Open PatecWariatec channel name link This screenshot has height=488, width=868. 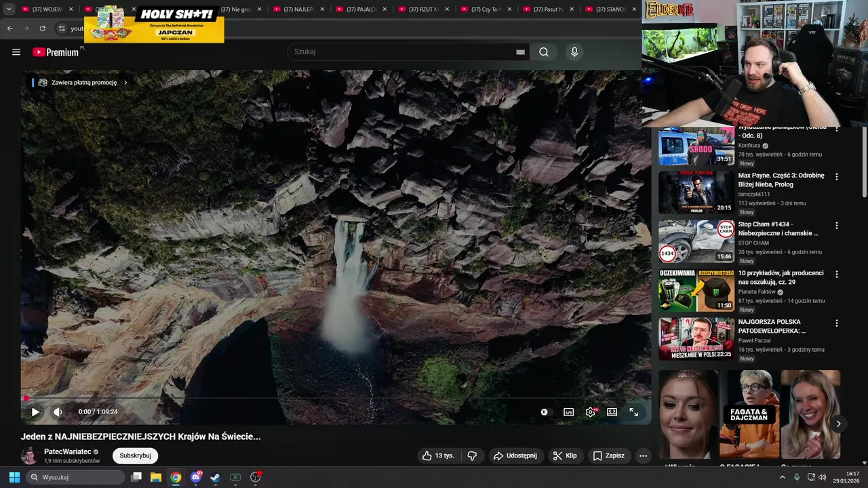67,451
